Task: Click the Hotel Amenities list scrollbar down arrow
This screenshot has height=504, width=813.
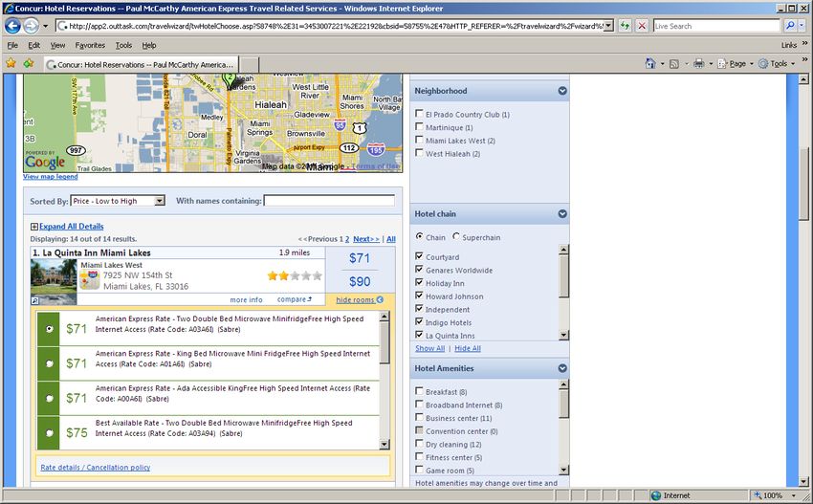Action: point(564,470)
